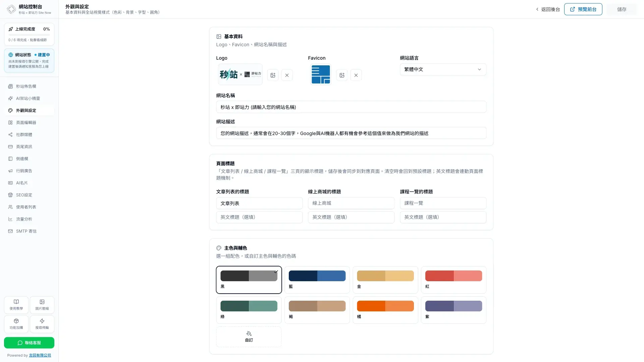Open the 外觀與設定 menu item
Screen dimensions: 644x362
pyautogui.click(x=29, y=111)
